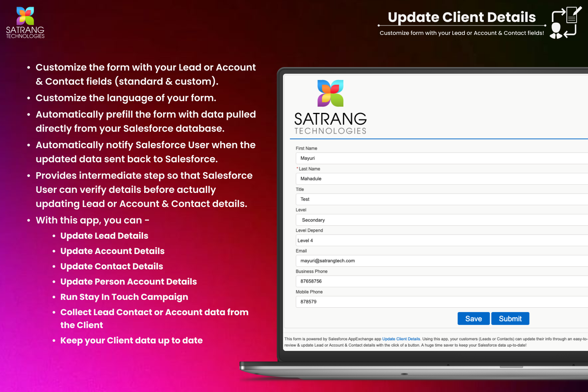This screenshot has width=588, height=392.
Task: Click the 'Level Depend' field label
Action: (x=309, y=230)
